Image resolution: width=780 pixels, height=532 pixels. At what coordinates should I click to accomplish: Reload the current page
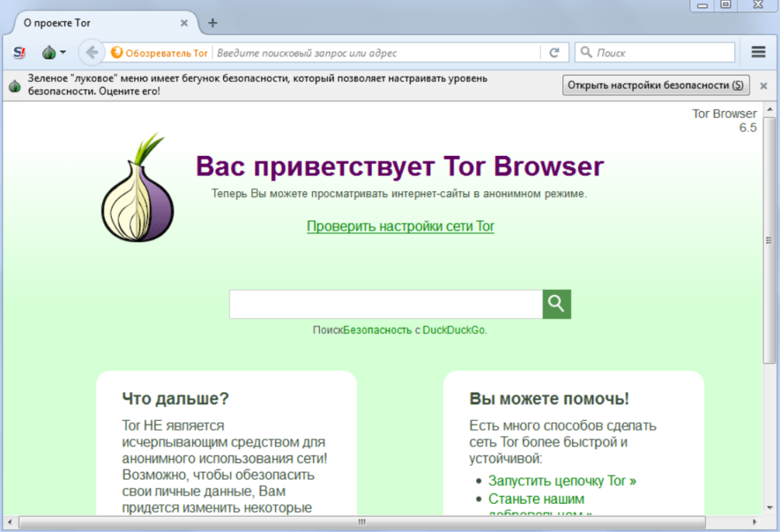pos(555,52)
